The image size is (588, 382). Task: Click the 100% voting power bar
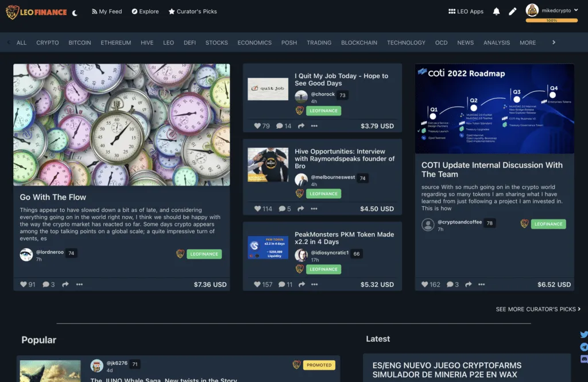pyautogui.click(x=552, y=21)
